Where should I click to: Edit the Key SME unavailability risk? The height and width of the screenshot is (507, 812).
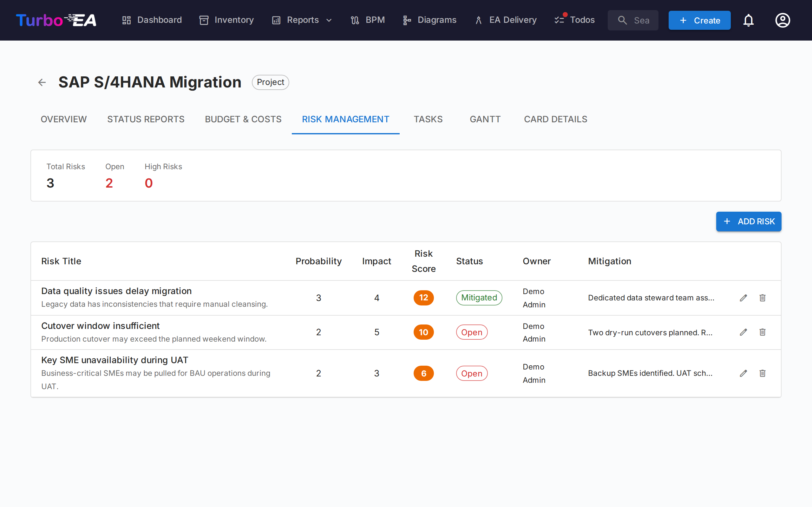point(743,373)
